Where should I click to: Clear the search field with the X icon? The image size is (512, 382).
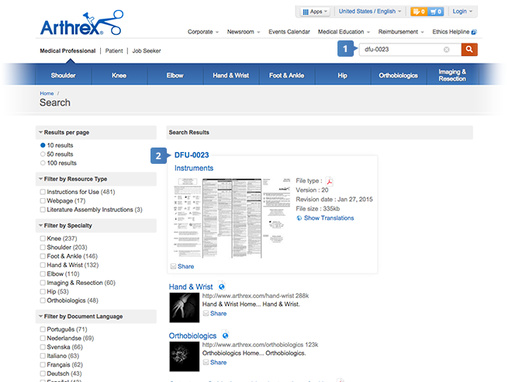[x=446, y=50]
